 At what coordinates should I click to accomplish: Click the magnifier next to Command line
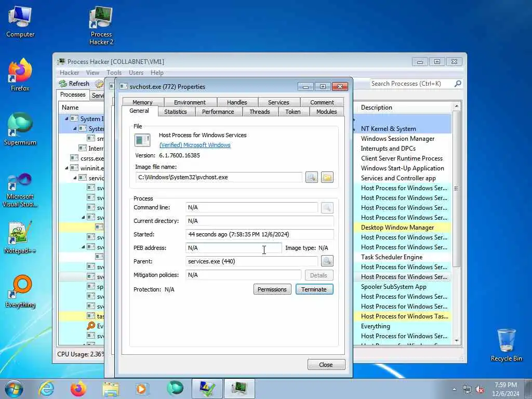(327, 208)
